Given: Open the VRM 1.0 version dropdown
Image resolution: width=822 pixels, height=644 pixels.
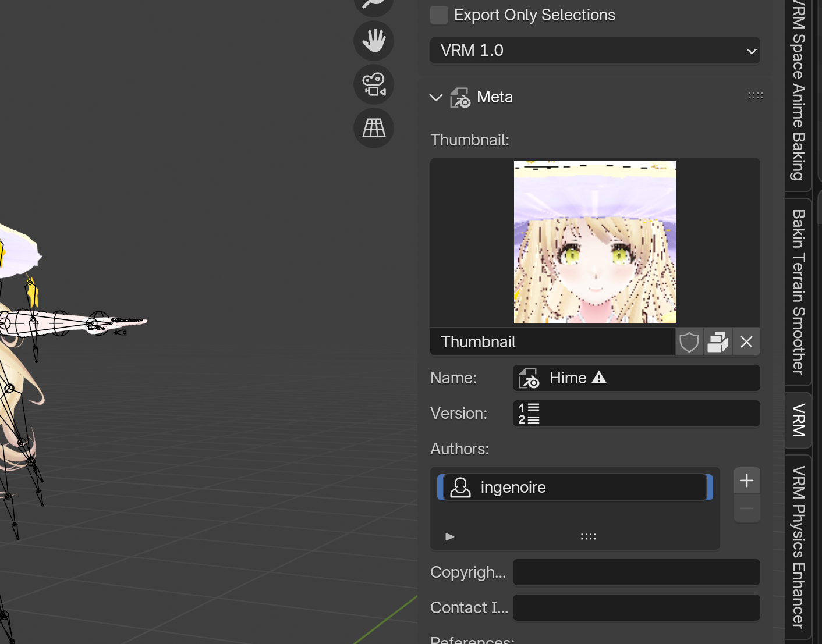Looking at the screenshot, I should (x=595, y=51).
